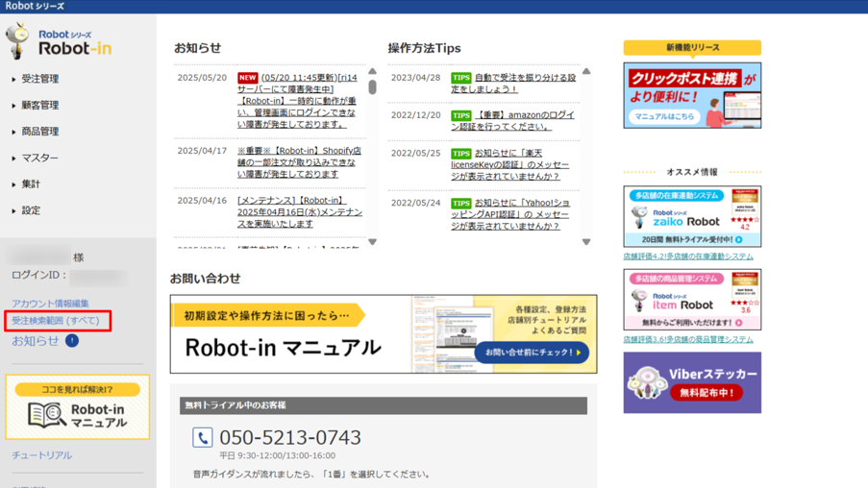
Task: Click the 操作方法Tips heading
Action: click(425, 48)
